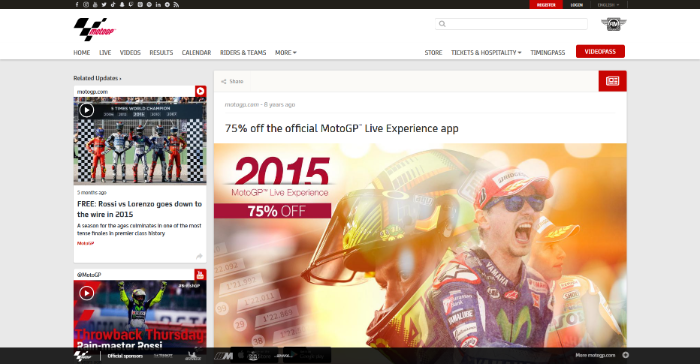The width and height of the screenshot is (700, 364).
Task: Click the 'motogp.com' source label on first card
Action: (x=92, y=92)
